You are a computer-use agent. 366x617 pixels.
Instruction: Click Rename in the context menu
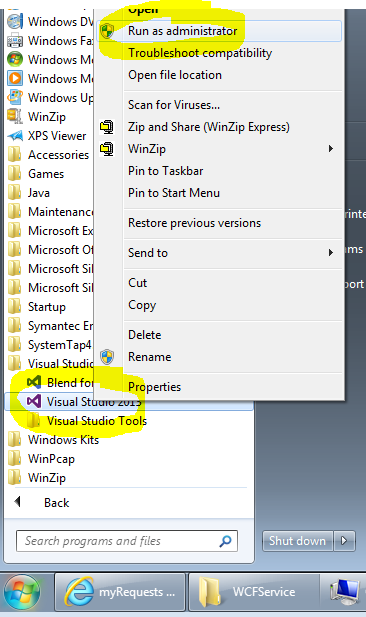(x=150, y=357)
